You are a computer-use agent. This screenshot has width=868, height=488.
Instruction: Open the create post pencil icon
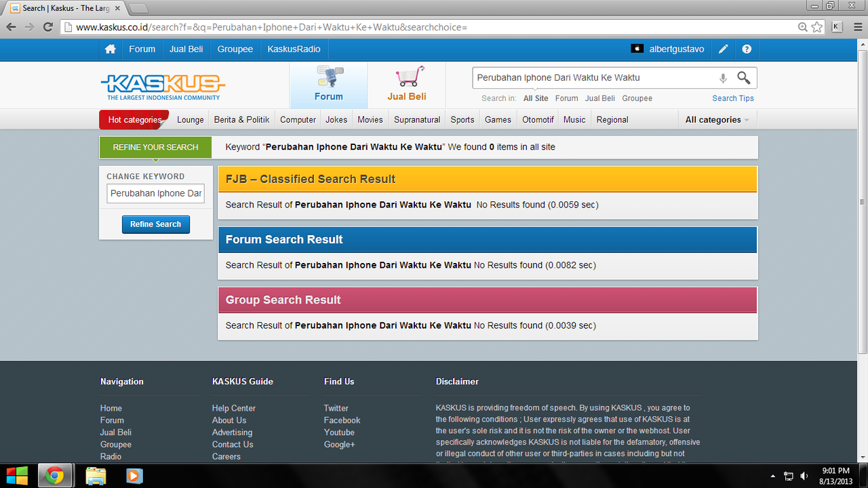click(724, 49)
